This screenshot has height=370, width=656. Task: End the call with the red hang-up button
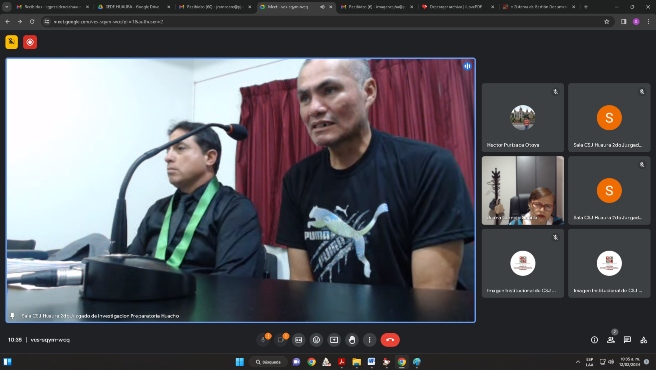tap(390, 340)
